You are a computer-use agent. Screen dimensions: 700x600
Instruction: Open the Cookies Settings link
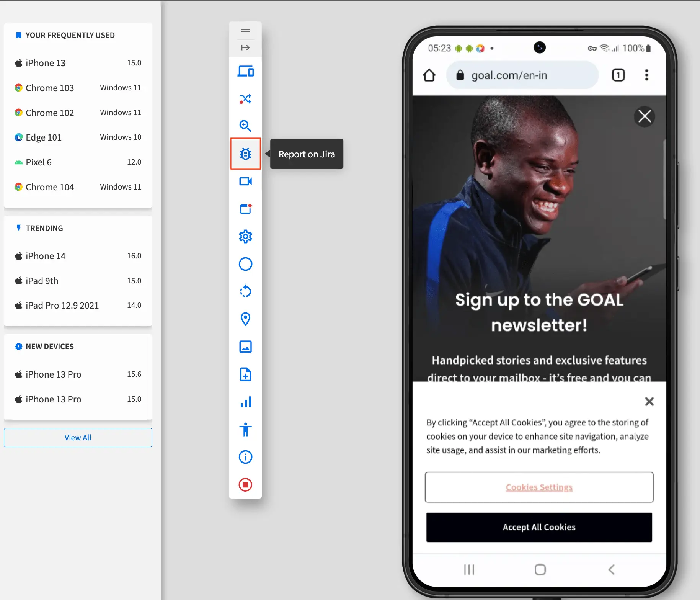click(539, 487)
